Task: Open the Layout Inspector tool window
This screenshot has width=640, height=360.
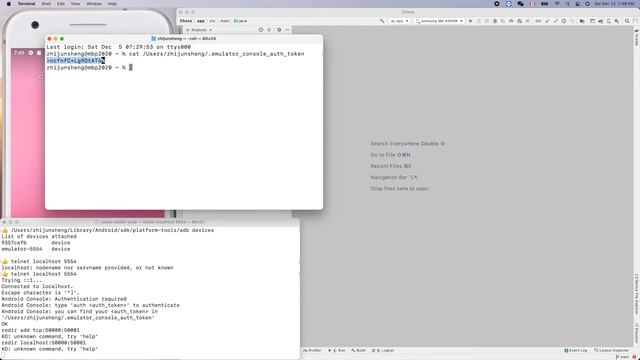Action: click(611, 350)
